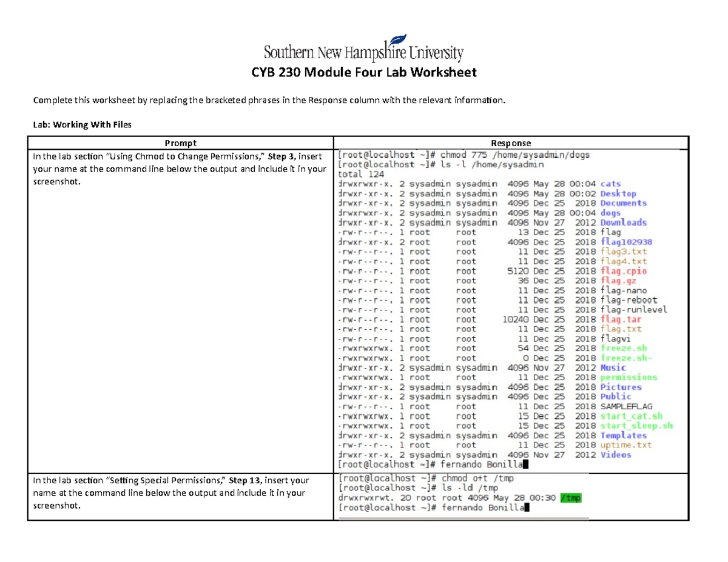
Task: Click the green highlighted /tmp text
Action: (x=571, y=497)
